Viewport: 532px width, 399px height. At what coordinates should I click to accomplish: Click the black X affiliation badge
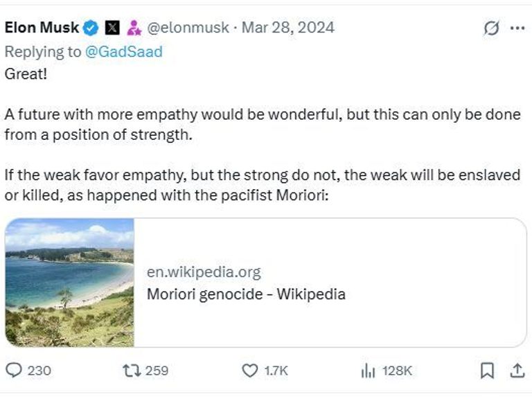[x=112, y=28]
